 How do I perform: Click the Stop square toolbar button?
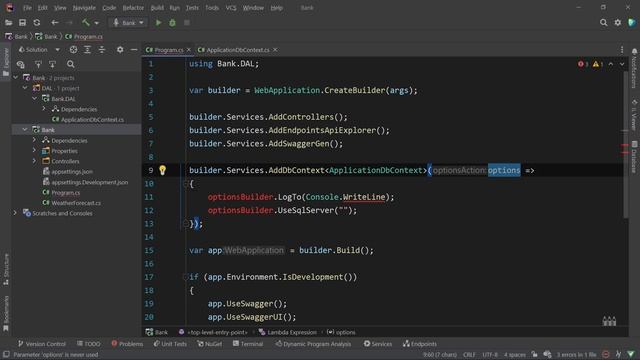point(187,23)
